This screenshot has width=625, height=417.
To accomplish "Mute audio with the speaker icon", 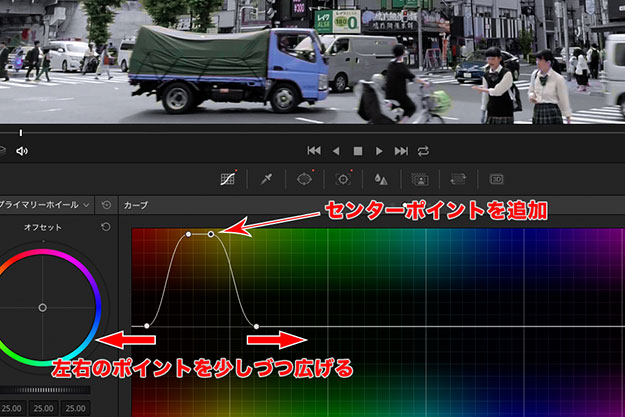I will point(22,151).
